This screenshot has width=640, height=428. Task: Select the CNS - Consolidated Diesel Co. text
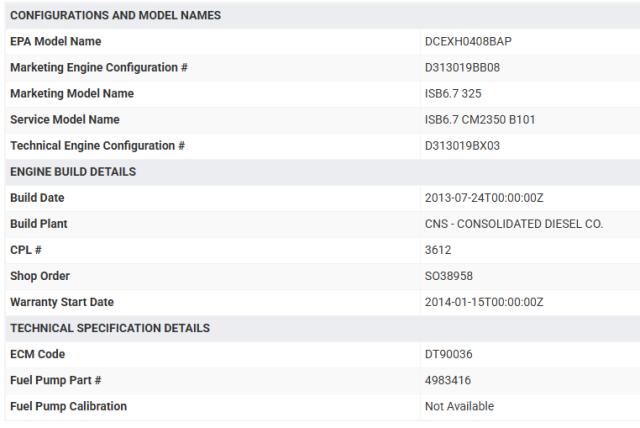[514, 224]
